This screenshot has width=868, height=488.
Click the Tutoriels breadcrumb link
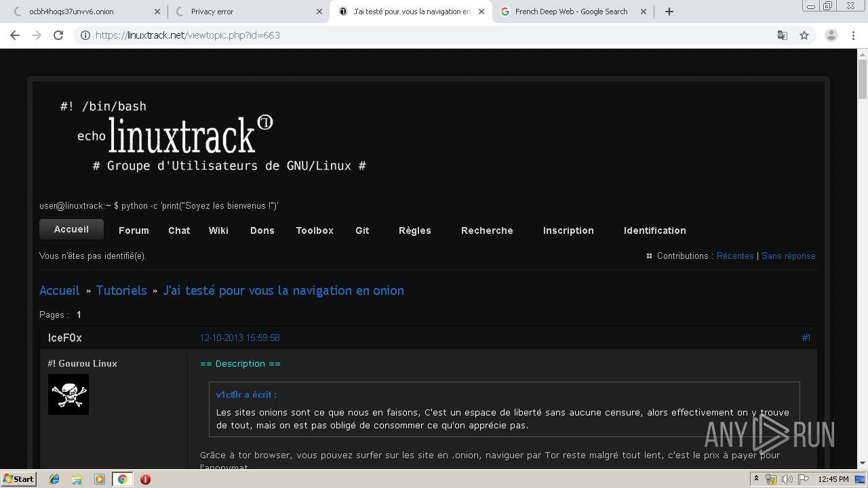click(x=121, y=290)
